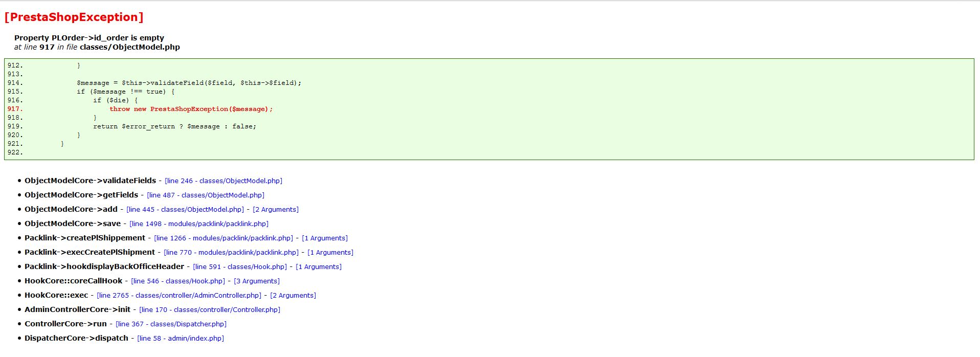Open the line 591 classes/Hook.php link
The width and height of the screenshot is (980, 357).
tap(240, 266)
